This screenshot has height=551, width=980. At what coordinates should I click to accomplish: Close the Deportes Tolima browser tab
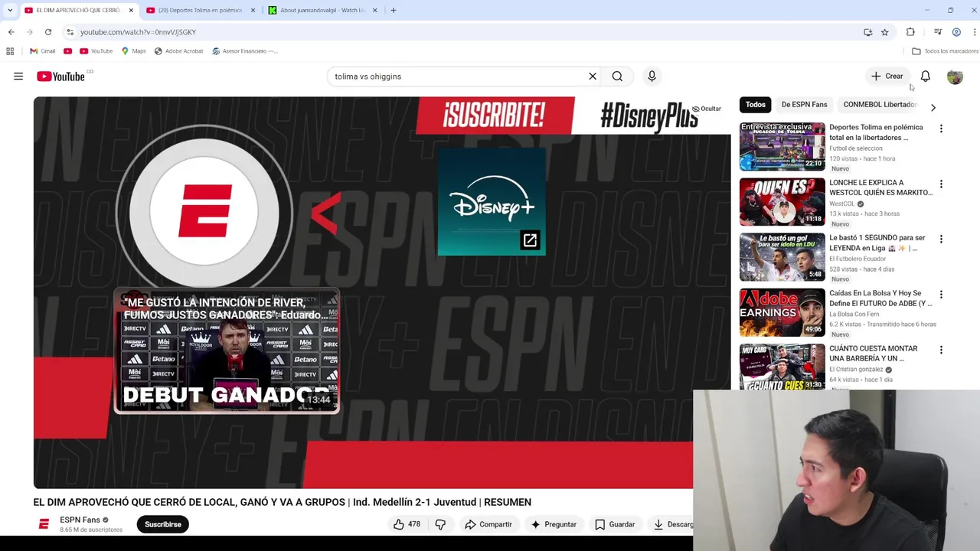252,11
